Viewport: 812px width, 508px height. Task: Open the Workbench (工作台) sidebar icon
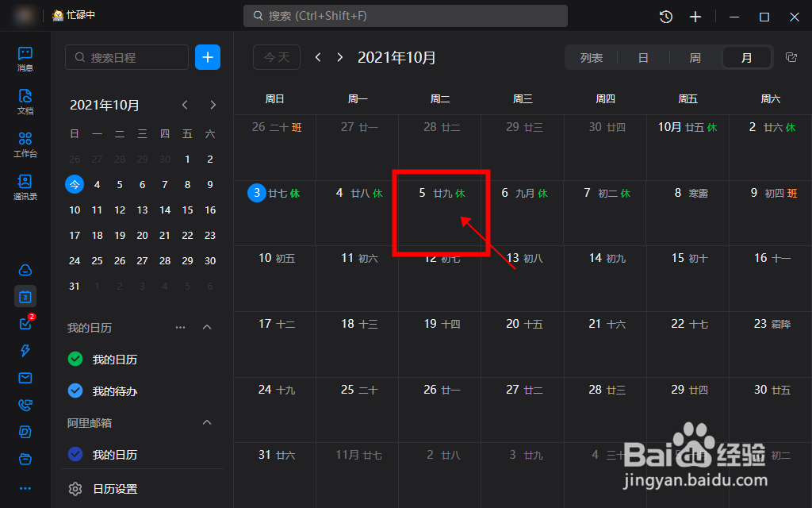point(25,144)
